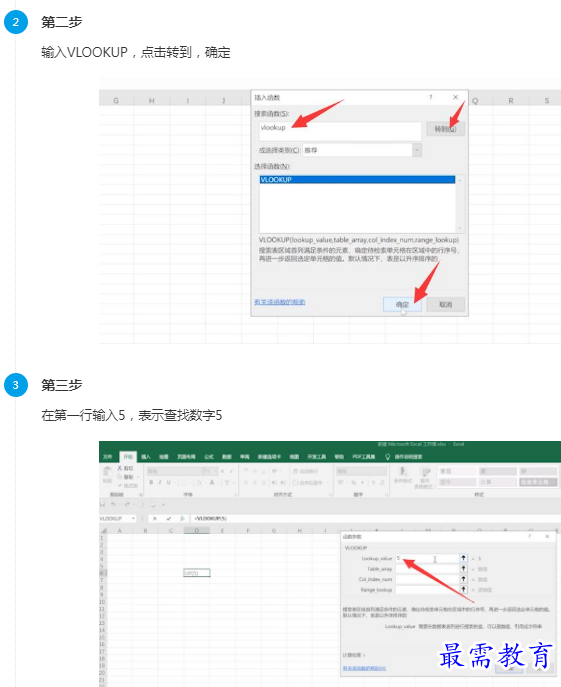Click the Copy icon in clipboard group
This screenshot has height=687, width=561.
pyautogui.click(x=120, y=477)
